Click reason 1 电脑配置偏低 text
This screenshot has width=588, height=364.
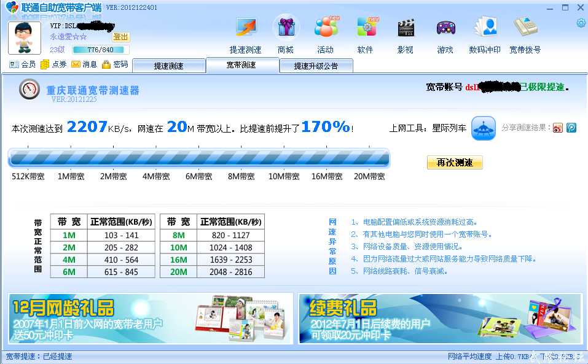pos(414,222)
